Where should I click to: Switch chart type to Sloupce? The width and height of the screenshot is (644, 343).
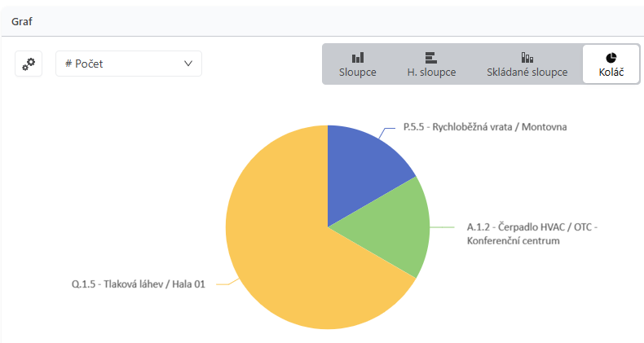[358, 64]
